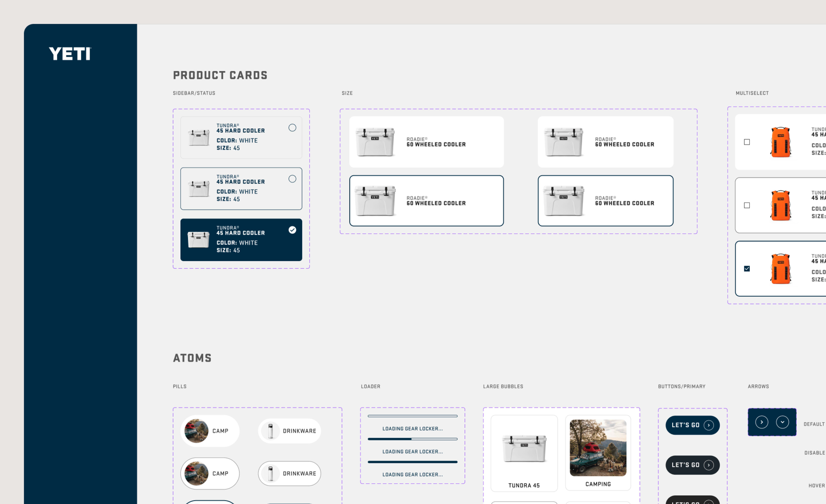Click the outlined Camp pill
The width and height of the screenshot is (826, 504).
(x=210, y=473)
